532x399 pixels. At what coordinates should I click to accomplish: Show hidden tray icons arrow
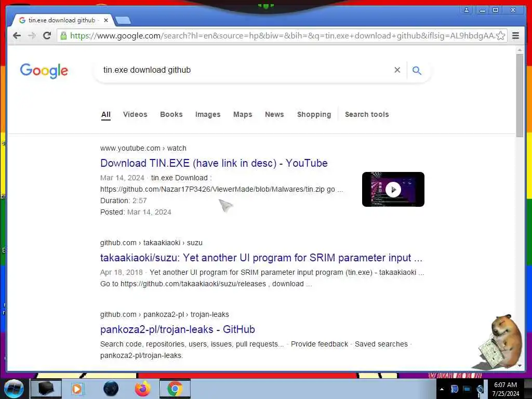(442, 389)
